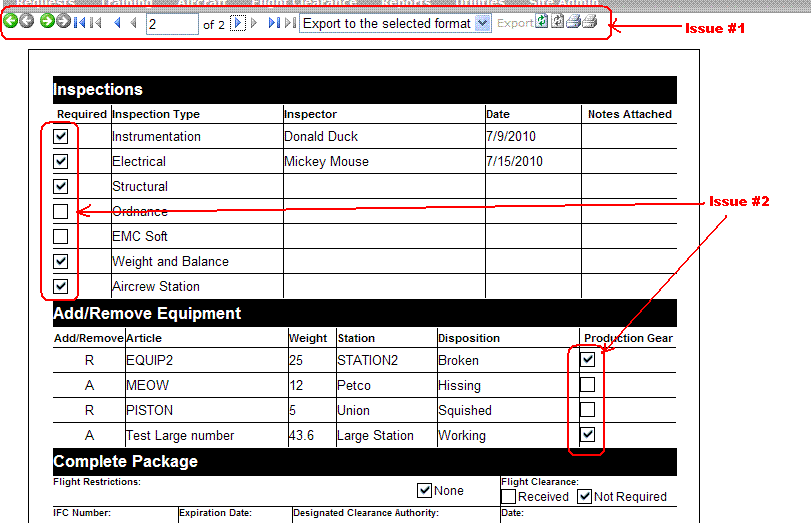
Task: Click the green forward arrow icon
Action: coord(47,22)
